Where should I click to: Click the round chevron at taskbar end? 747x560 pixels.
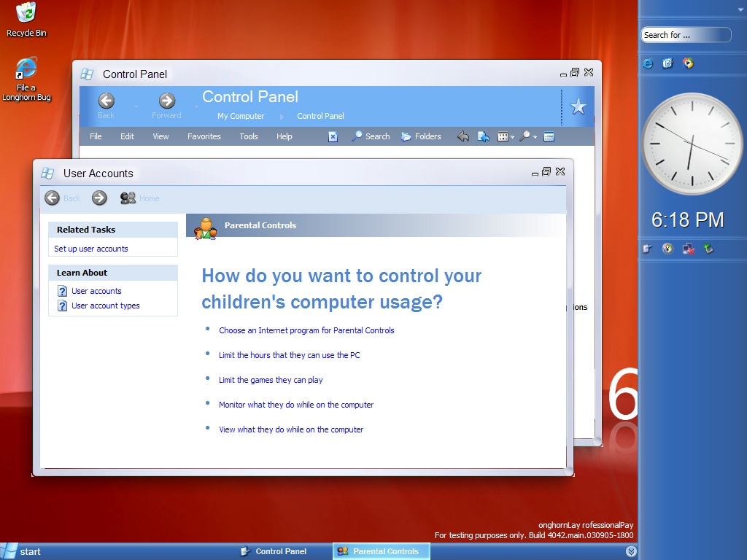631,551
